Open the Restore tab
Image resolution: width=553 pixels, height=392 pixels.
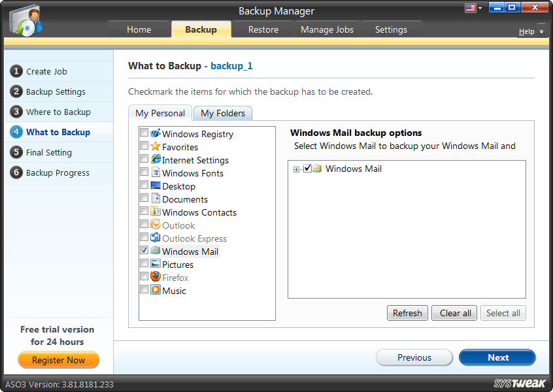262,29
